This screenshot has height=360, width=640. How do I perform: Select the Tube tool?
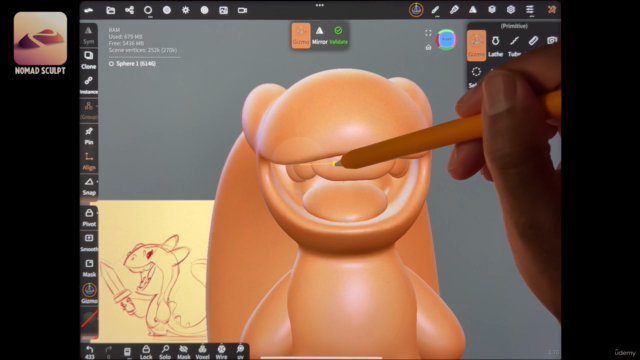tap(514, 45)
